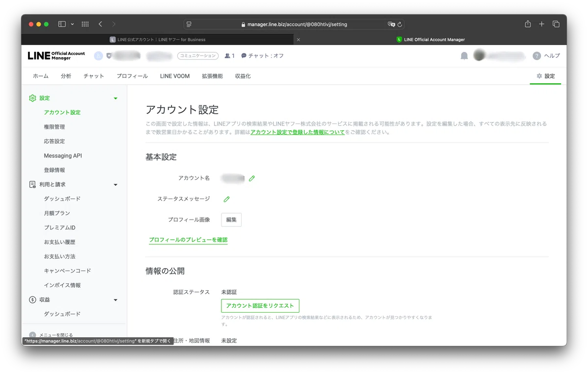Open ダッシュボード under 利用と請求
The width and height of the screenshot is (588, 374).
coord(62,199)
